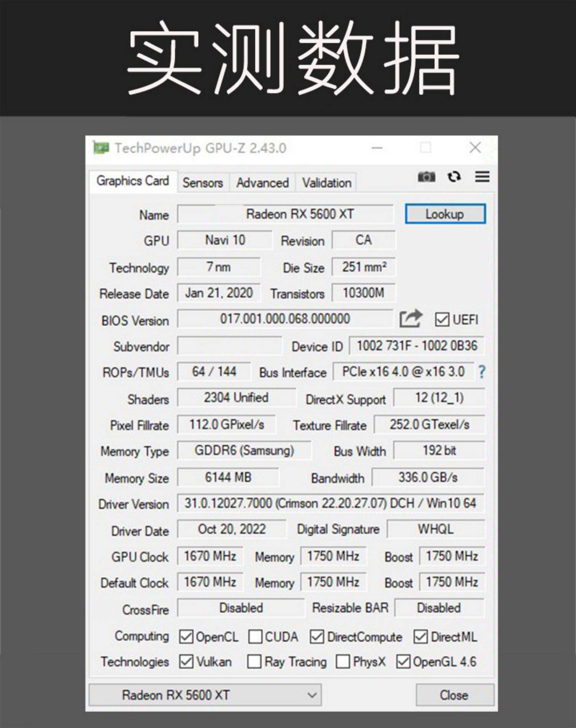Screen dimensions: 576x728
Task: Toggle the DirectCompute checkbox
Action: pos(317,637)
